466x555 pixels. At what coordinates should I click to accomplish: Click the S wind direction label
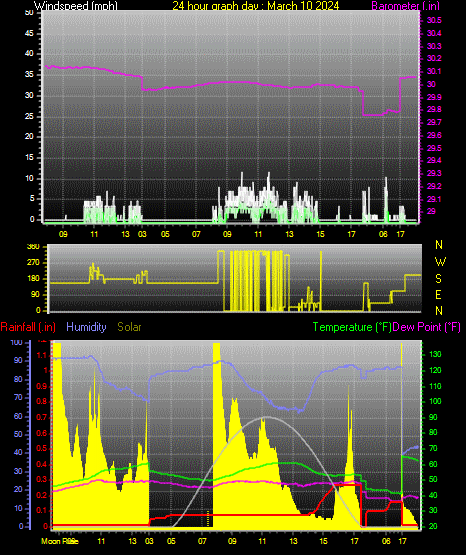coord(438,279)
